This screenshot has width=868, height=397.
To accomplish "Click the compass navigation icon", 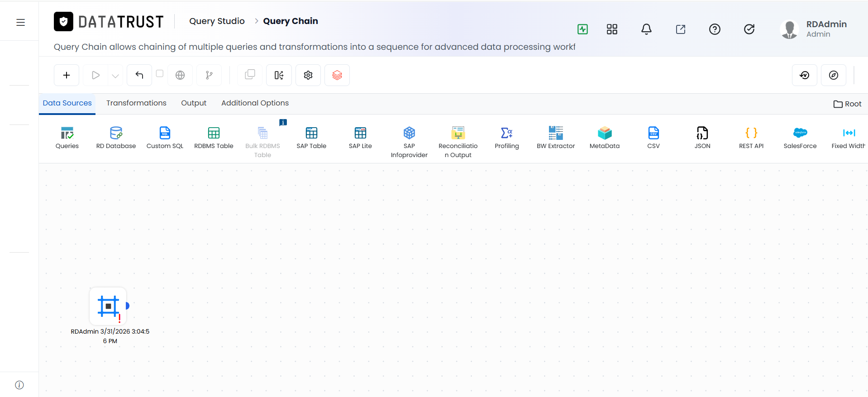I will click(834, 75).
